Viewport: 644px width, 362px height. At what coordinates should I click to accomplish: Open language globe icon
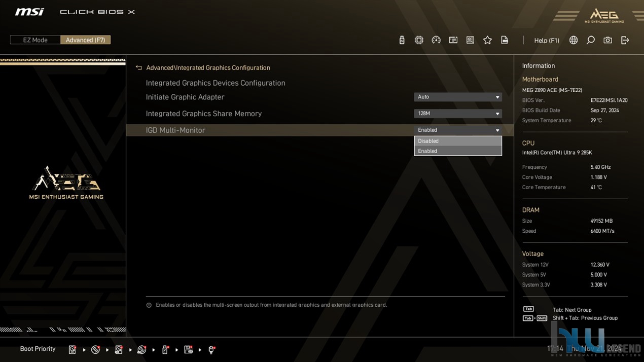[574, 40]
